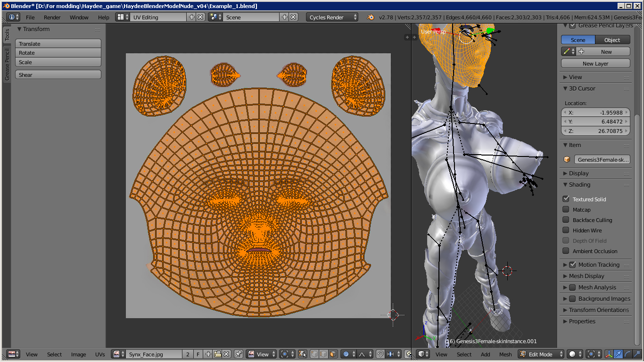This screenshot has height=362, width=644.
Task: Open the UVs menu in image editor
Action: click(100, 354)
